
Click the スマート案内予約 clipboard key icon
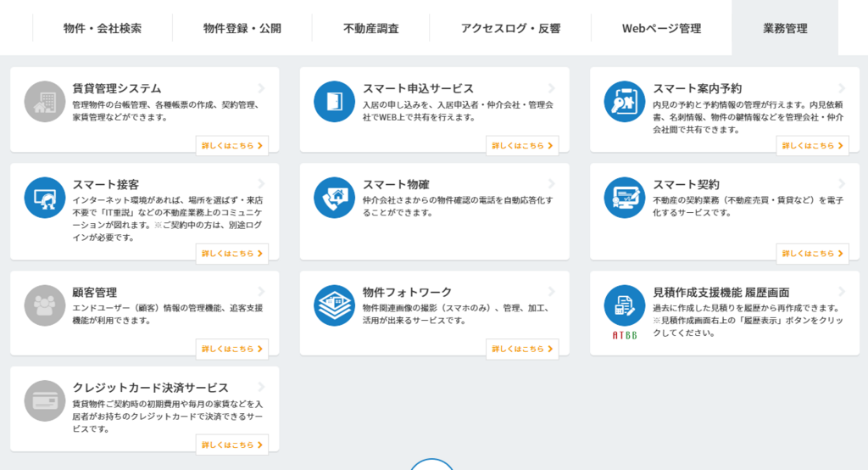coord(625,102)
